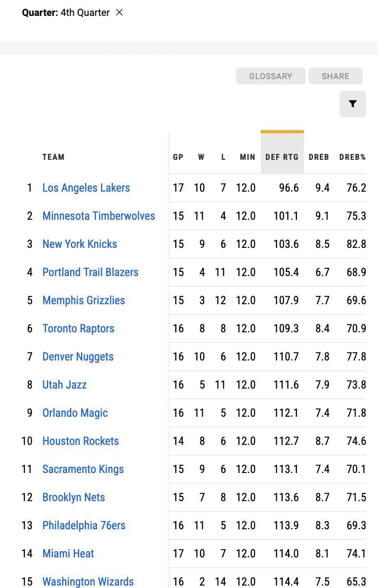Open the filter funnel icon button

coord(353,104)
